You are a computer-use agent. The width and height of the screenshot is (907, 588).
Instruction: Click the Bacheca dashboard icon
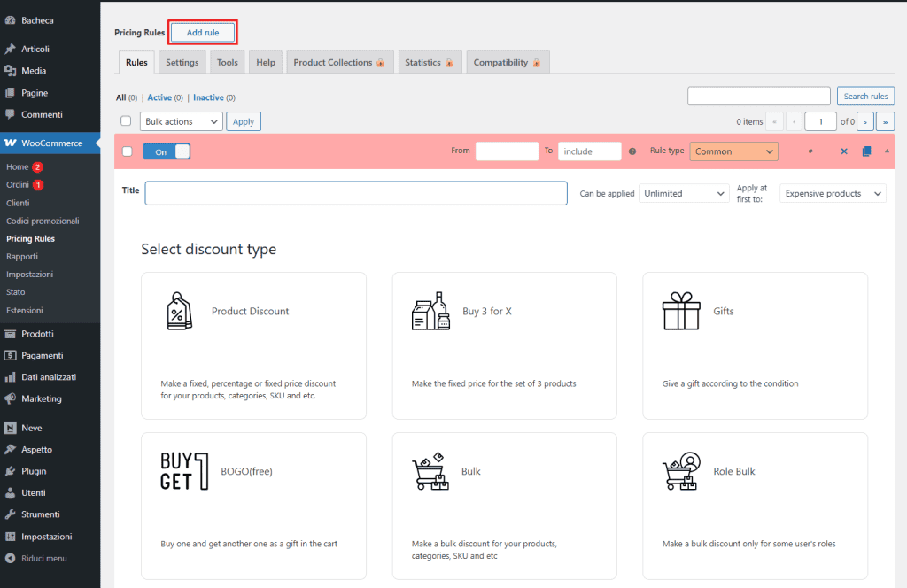point(10,20)
